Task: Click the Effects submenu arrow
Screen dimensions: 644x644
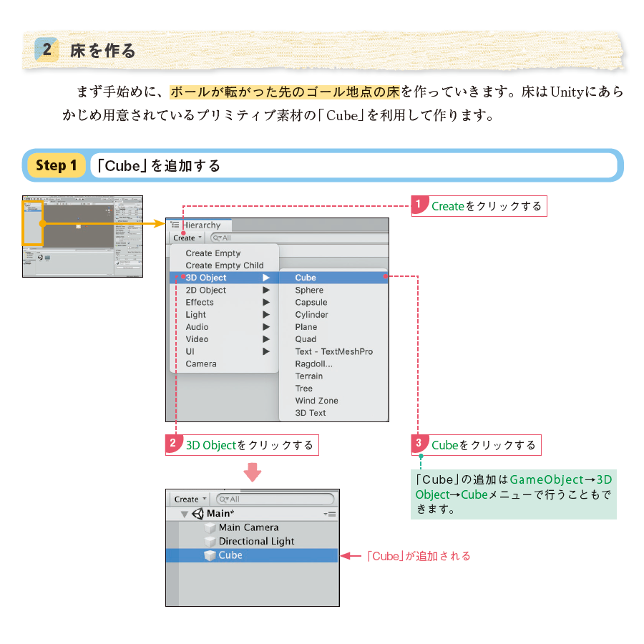Action: pos(266,302)
